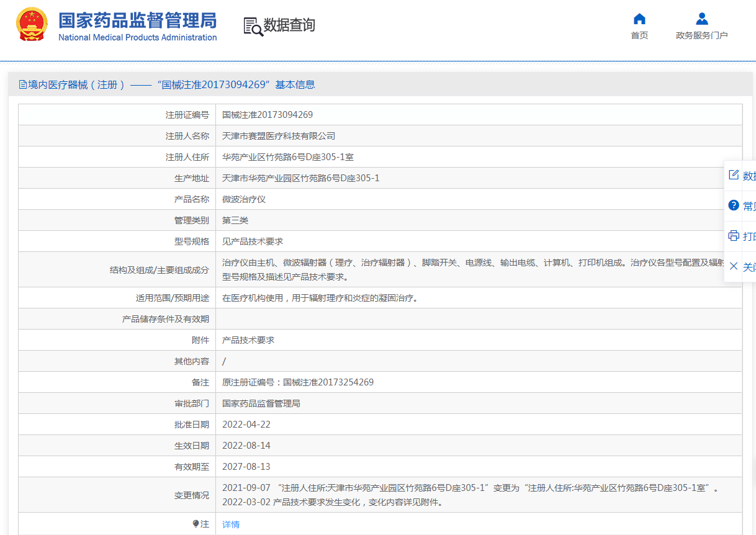Click the 备注 row label
Viewport: 756px width, 535px height.
pos(200,382)
